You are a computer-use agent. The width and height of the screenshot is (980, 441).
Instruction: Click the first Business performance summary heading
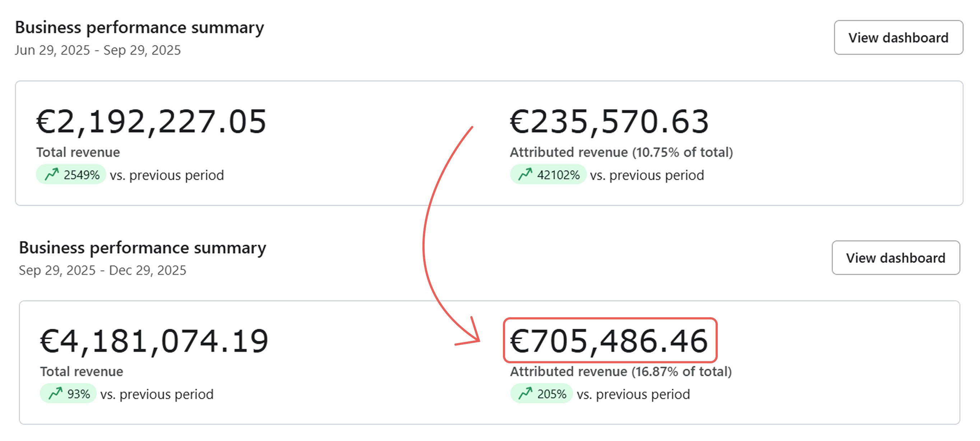click(139, 27)
